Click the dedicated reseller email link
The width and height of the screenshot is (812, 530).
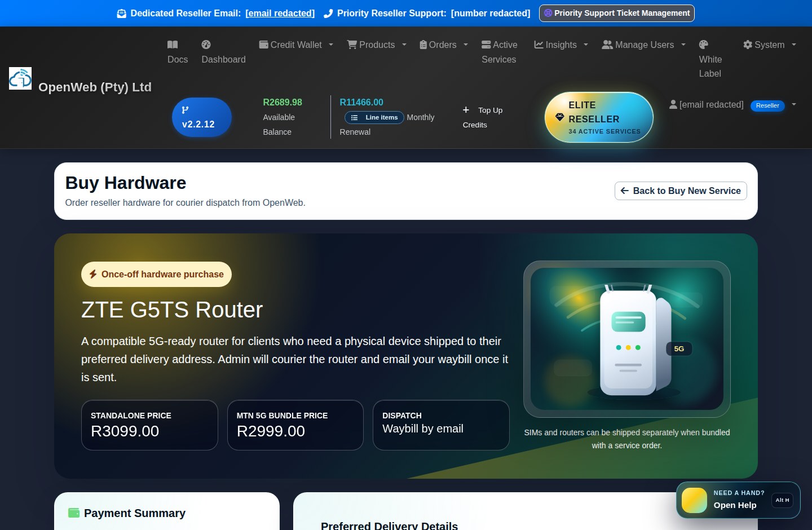pos(280,13)
